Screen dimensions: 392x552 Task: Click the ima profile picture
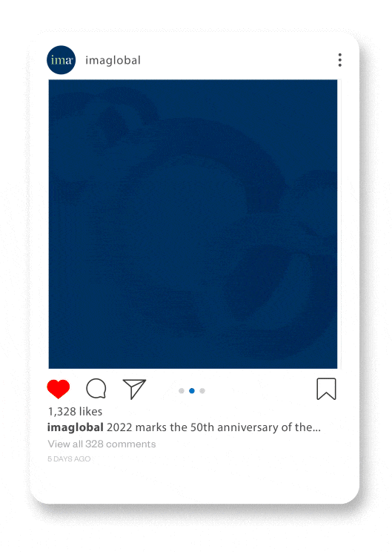(62, 60)
